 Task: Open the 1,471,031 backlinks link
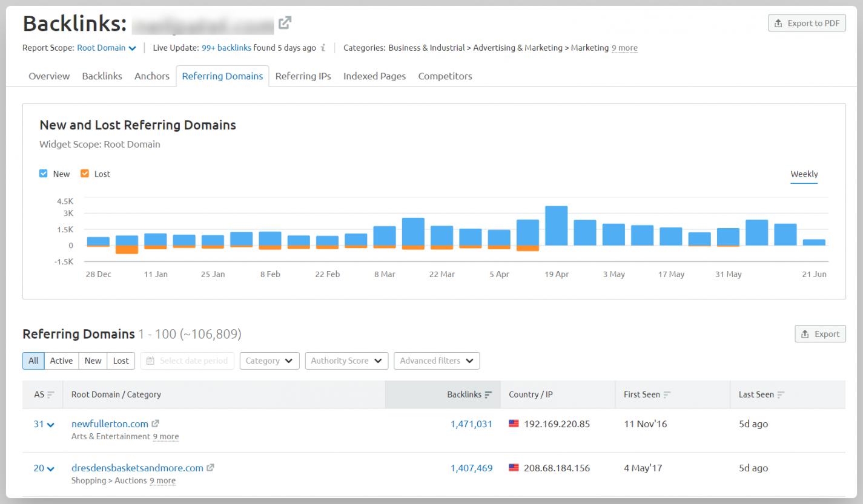[x=471, y=424]
